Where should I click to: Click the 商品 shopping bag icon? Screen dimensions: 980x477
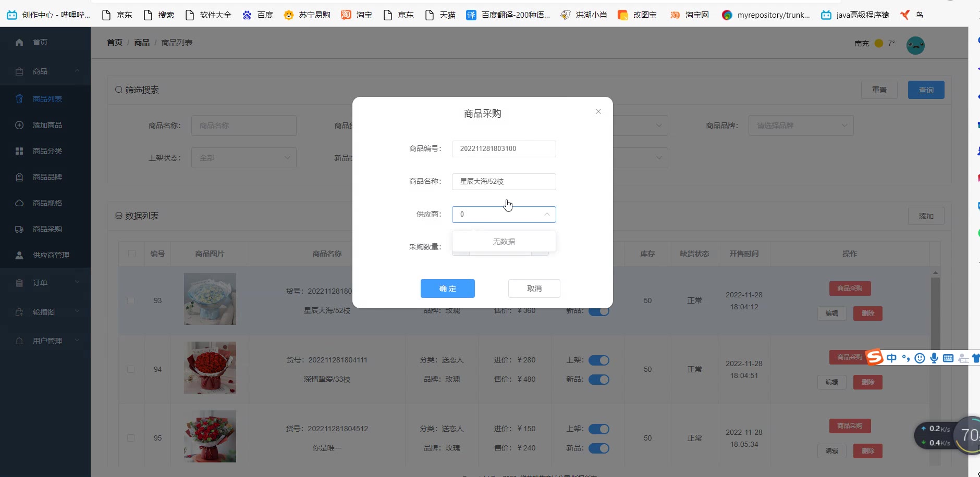tap(19, 71)
